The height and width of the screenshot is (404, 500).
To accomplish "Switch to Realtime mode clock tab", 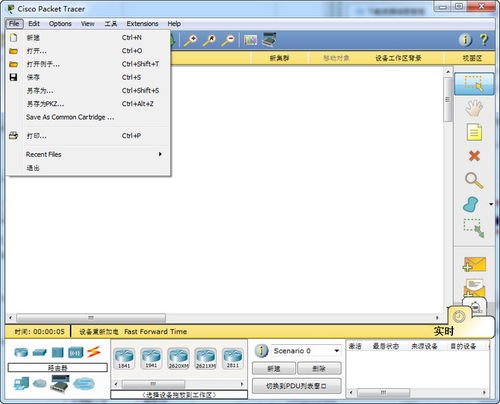I will pyautogui.click(x=459, y=316).
